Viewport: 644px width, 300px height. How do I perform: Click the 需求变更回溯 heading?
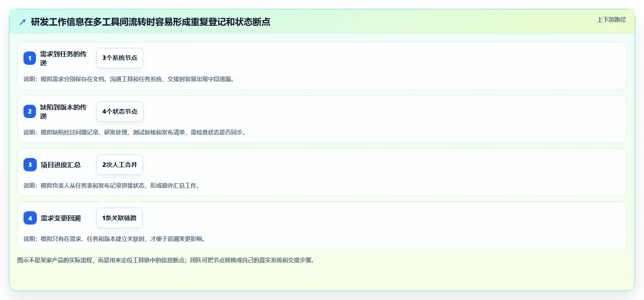[x=61, y=218]
